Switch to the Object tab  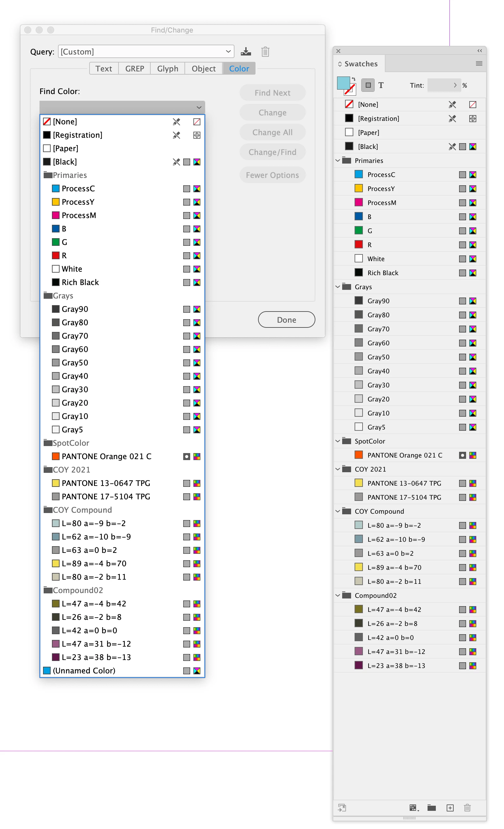(x=203, y=68)
